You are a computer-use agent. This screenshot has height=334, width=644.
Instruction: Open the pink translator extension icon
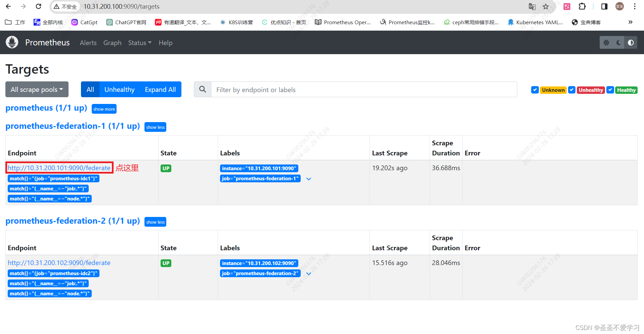coord(567,6)
